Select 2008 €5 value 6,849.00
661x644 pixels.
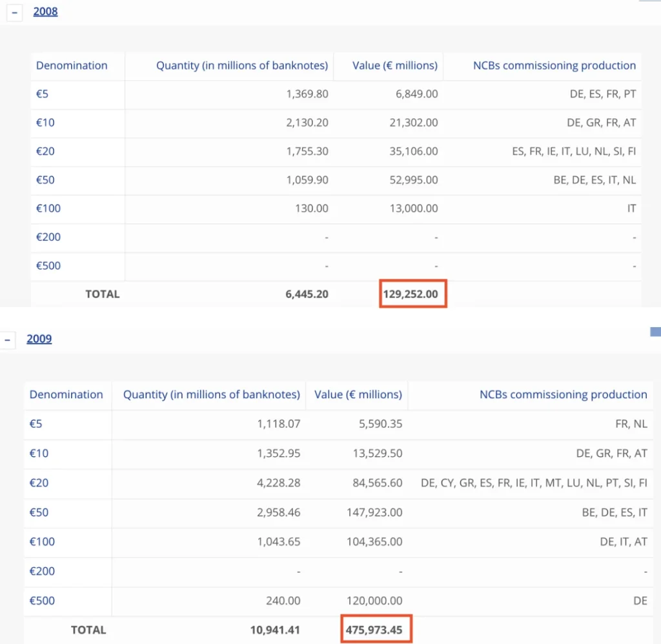[x=416, y=94]
